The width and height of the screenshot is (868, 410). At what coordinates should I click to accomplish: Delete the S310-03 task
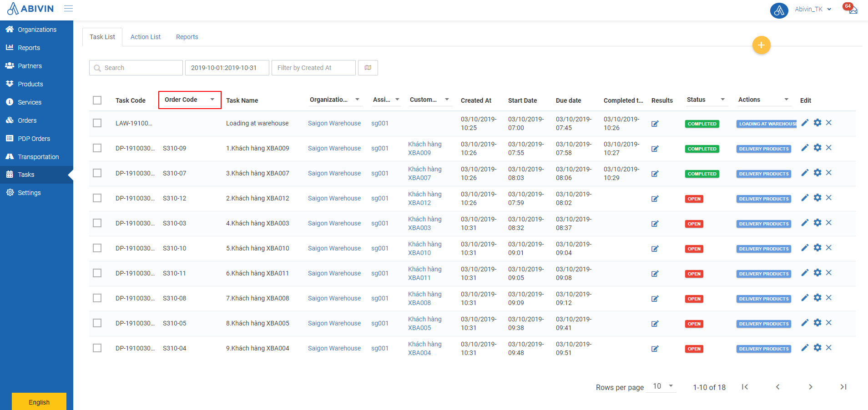pyautogui.click(x=829, y=223)
